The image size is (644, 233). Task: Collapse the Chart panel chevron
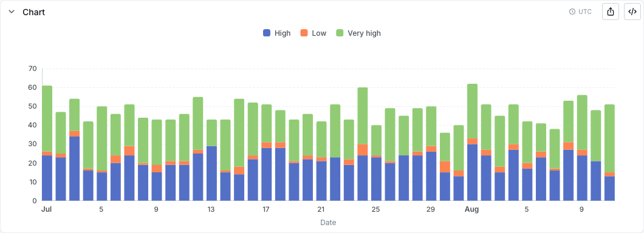click(x=12, y=12)
